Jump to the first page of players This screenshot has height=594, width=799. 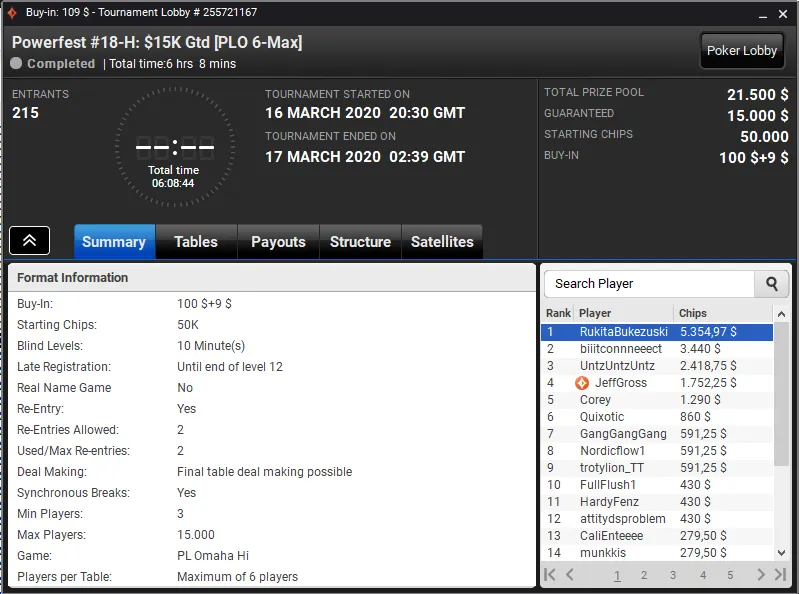click(550, 575)
